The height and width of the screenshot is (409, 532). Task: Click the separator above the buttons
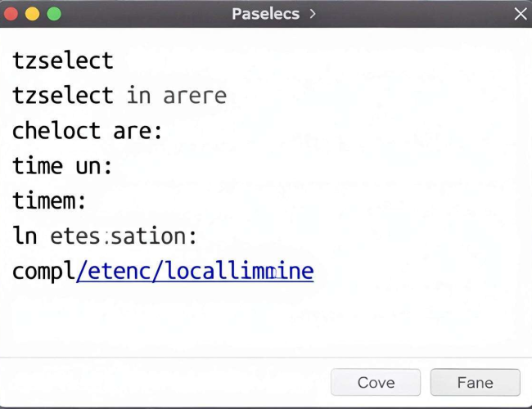[x=266, y=357]
